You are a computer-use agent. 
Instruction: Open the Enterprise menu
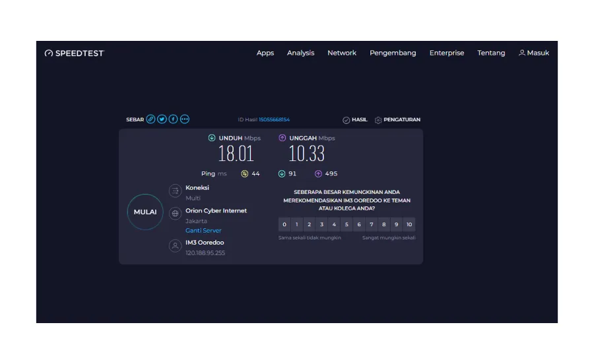tap(447, 53)
